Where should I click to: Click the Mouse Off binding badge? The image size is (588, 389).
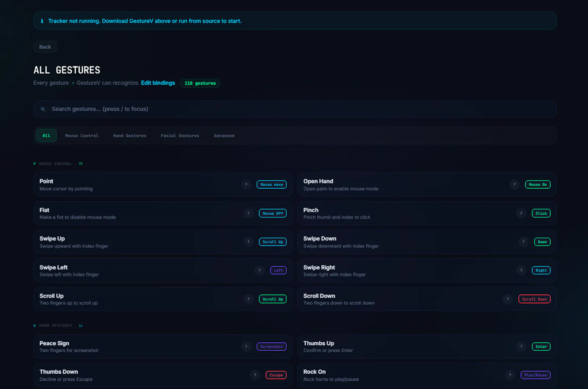pos(273,213)
